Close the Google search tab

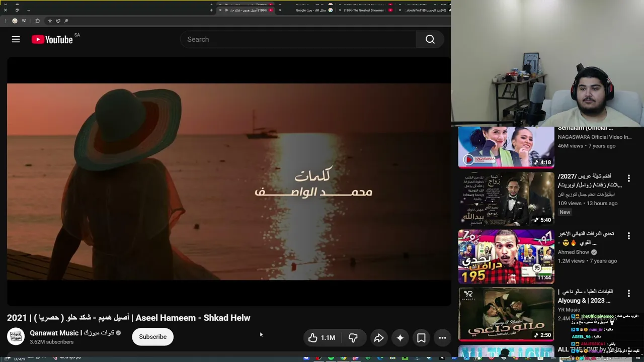[280, 10]
